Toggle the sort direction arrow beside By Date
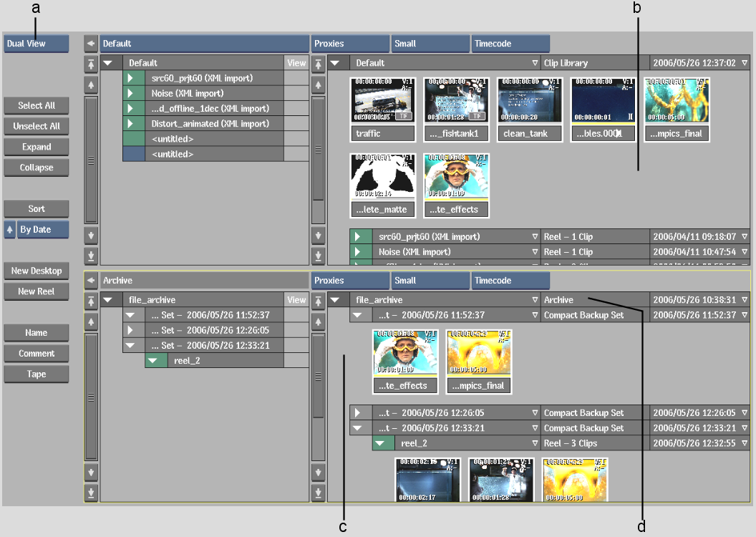 [x=10, y=230]
